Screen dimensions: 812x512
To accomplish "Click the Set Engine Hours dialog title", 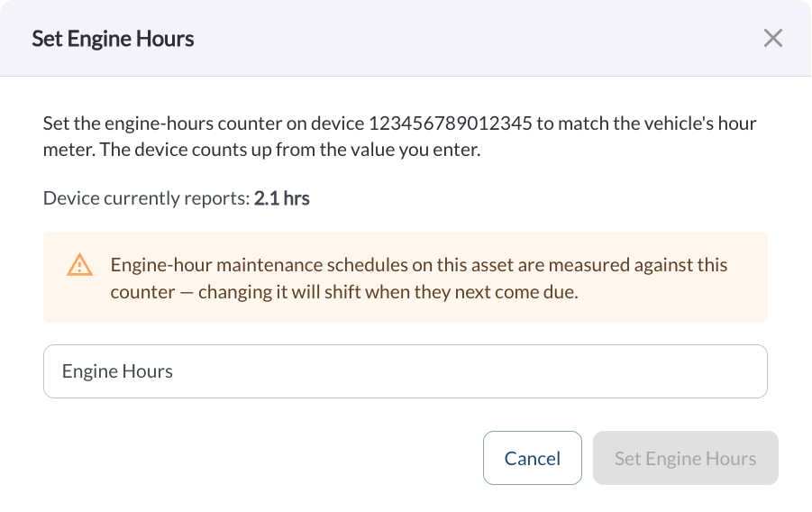I will click(x=113, y=39).
